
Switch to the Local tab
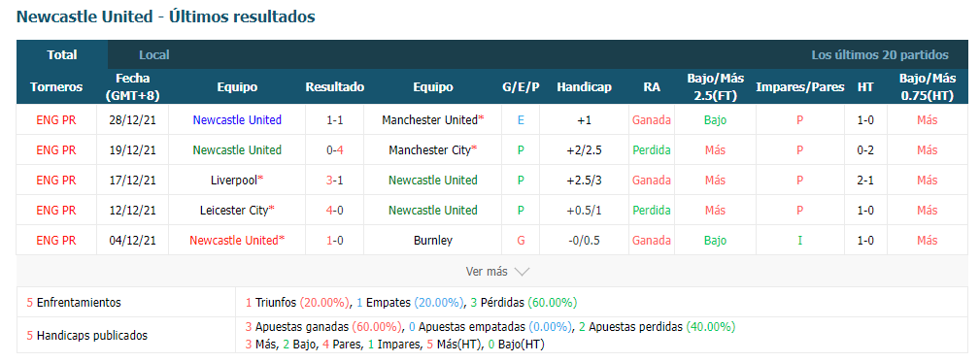click(x=154, y=55)
